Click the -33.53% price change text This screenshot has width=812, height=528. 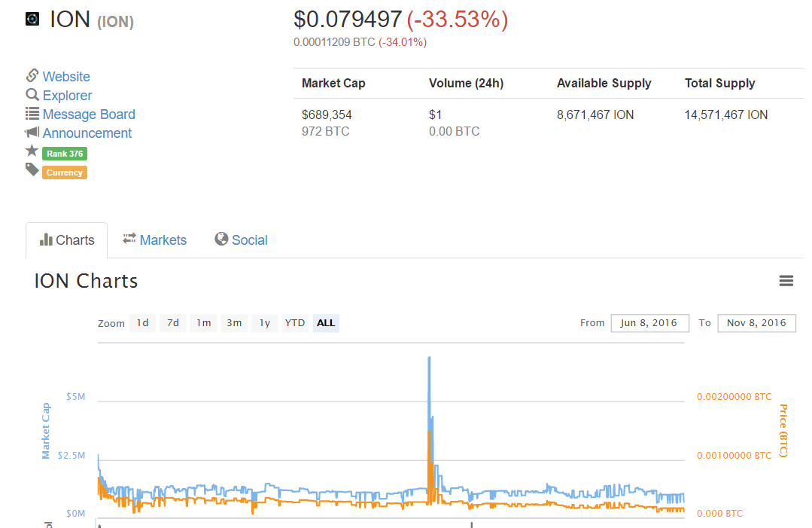tap(458, 20)
